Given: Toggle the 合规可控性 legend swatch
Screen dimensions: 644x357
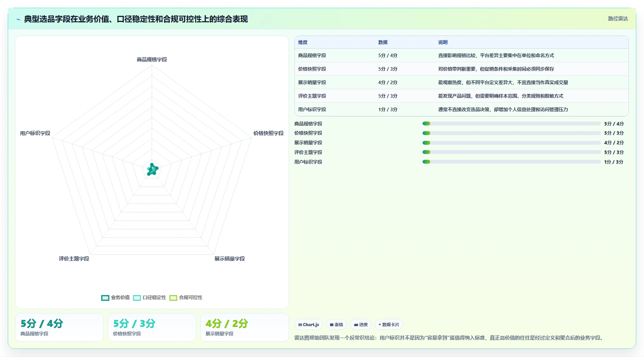Looking at the screenshot, I should coord(173,298).
